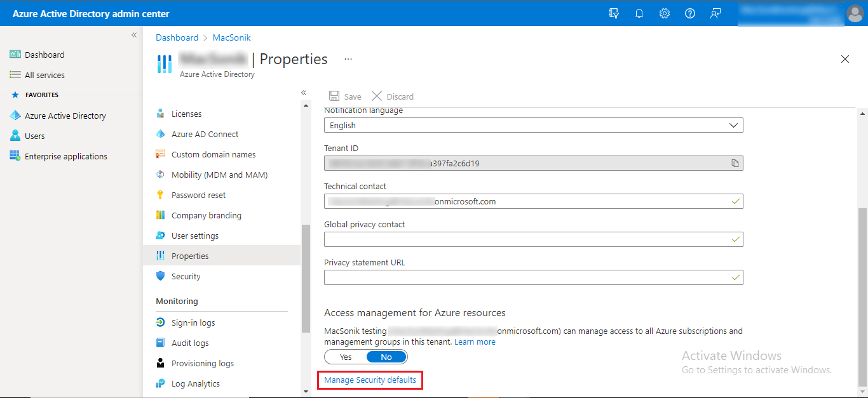This screenshot has width=868, height=398.
Task: Collapse the resource menu with chevrons
Action: (x=304, y=93)
